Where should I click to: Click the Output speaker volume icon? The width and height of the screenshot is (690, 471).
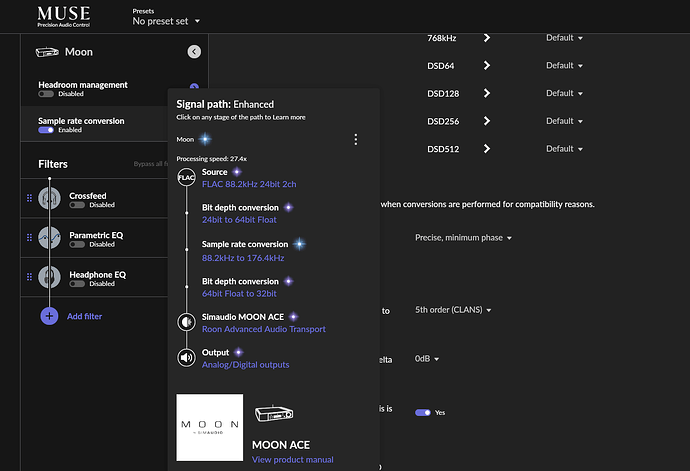click(186, 357)
